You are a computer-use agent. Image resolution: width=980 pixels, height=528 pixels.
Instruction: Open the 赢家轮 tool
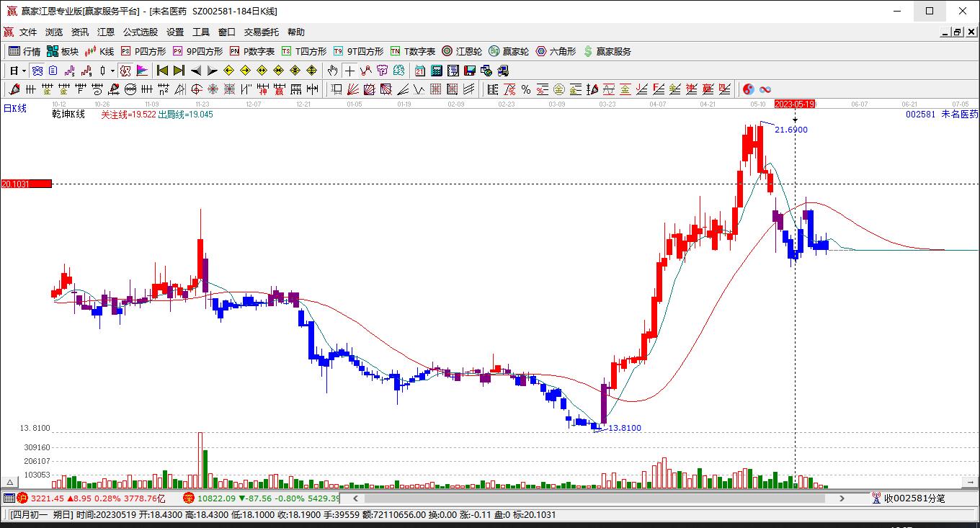point(509,51)
